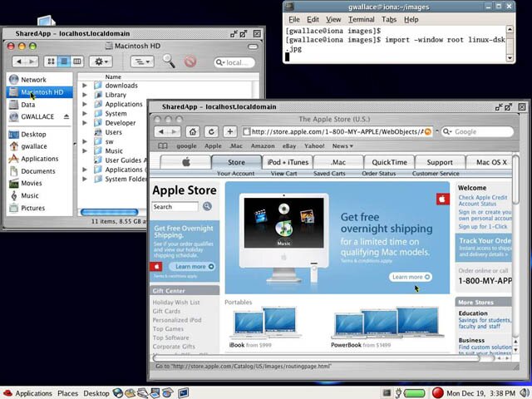This screenshot has height=399, width=532.
Task: Click the Finder horizontal scrollbar
Action: (109, 213)
